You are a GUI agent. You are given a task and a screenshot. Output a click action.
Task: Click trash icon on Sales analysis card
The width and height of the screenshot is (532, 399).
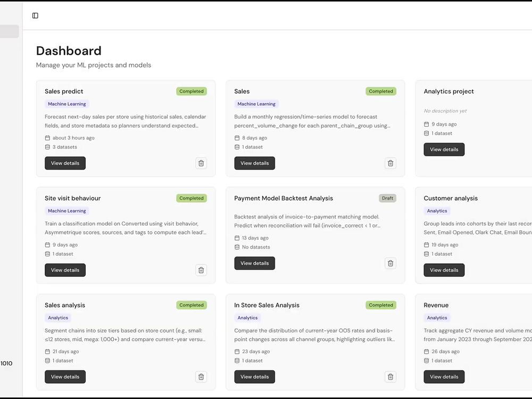201,377
